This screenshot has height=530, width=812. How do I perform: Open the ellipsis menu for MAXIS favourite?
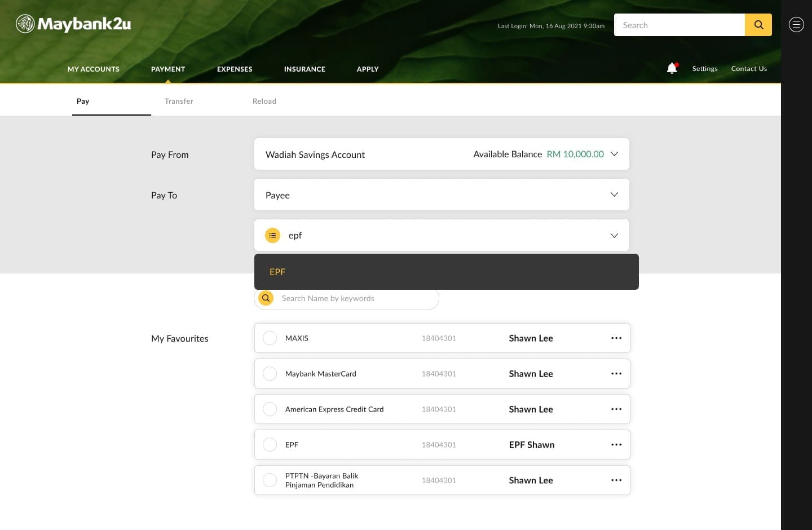pyautogui.click(x=616, y=338)
